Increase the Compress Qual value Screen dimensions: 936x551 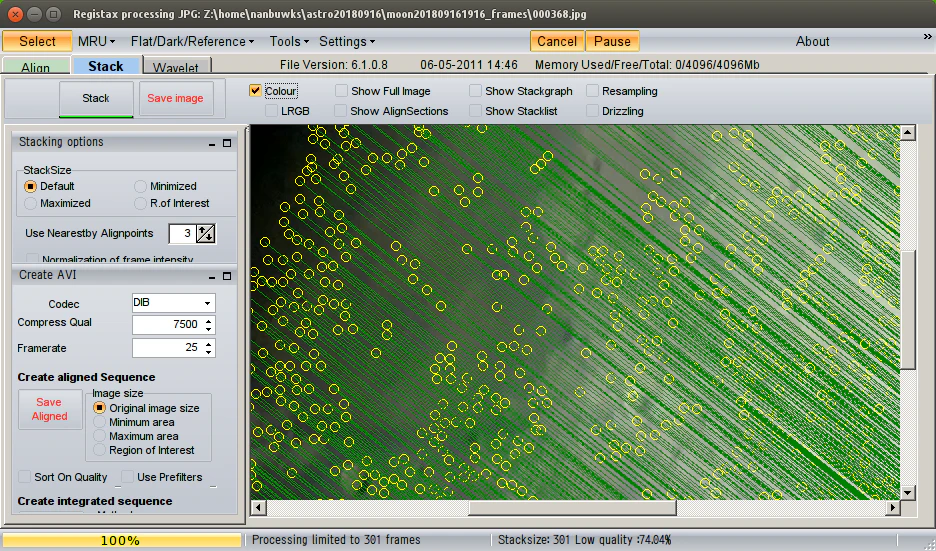tap(208, 321)
